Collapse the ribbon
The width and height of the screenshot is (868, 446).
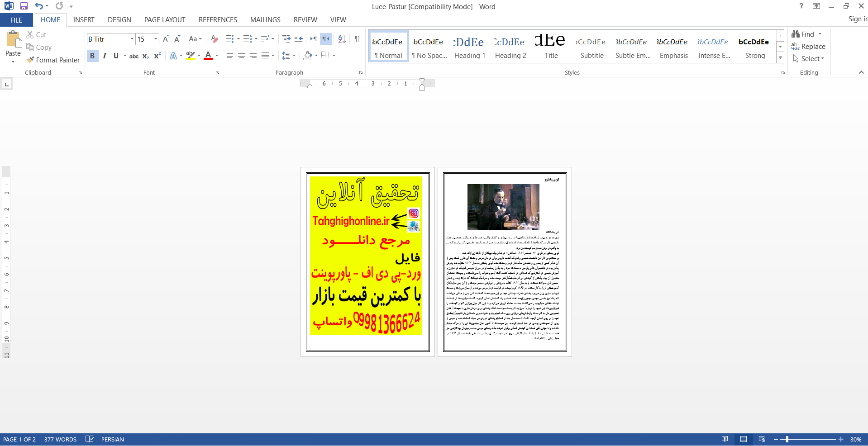(861, 72)
